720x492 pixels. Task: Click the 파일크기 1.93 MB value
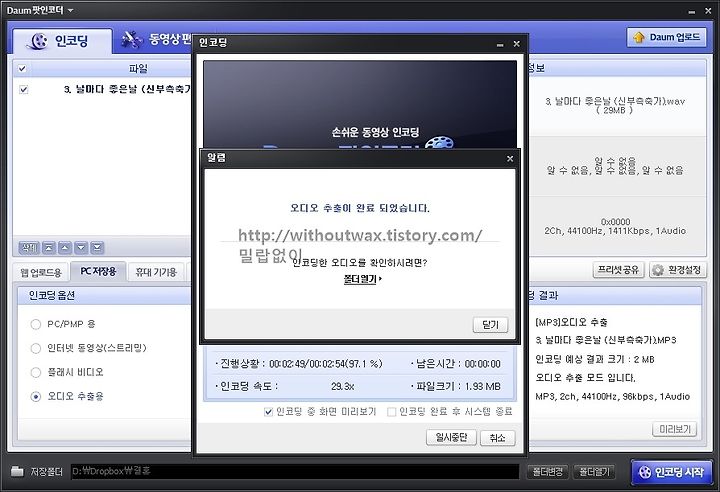[x=483, y=387]
